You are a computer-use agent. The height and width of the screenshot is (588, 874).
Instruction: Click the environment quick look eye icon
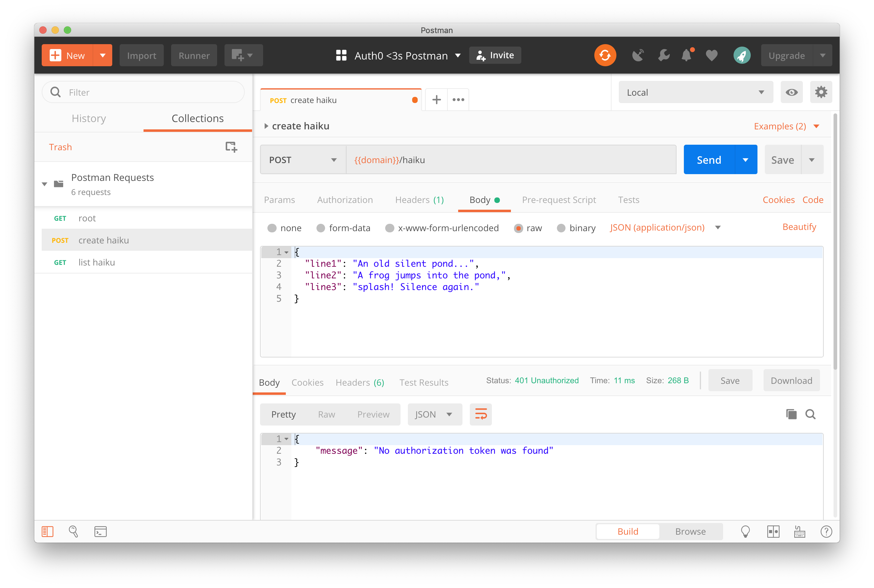tap(792, 92)
